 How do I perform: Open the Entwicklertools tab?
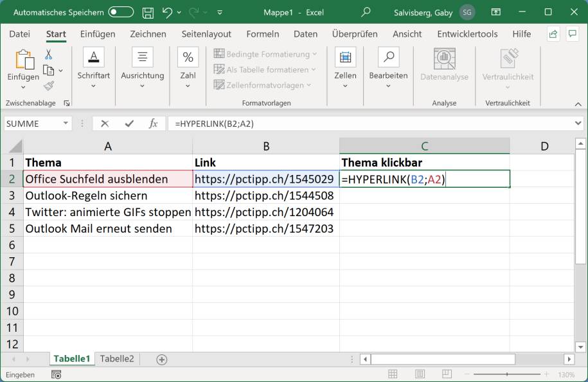coord(467,34)
